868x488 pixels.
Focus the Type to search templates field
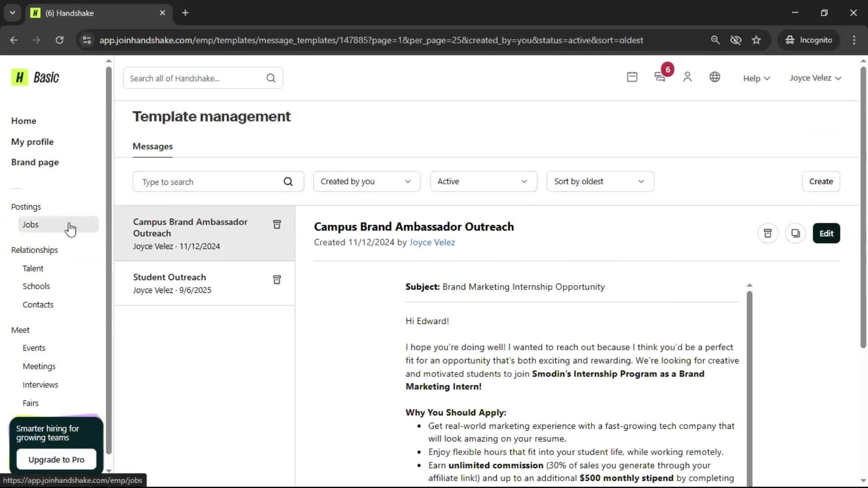(218, 182)
